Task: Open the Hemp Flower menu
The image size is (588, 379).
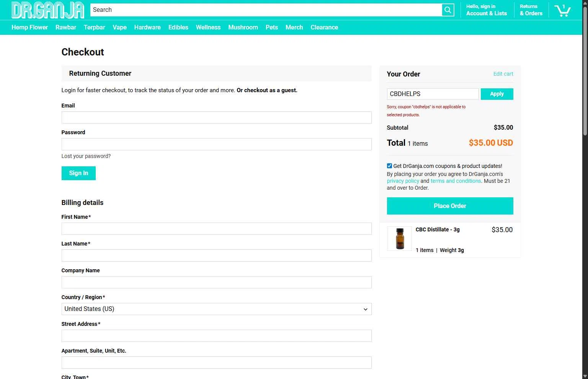Action: pos(30,28)
